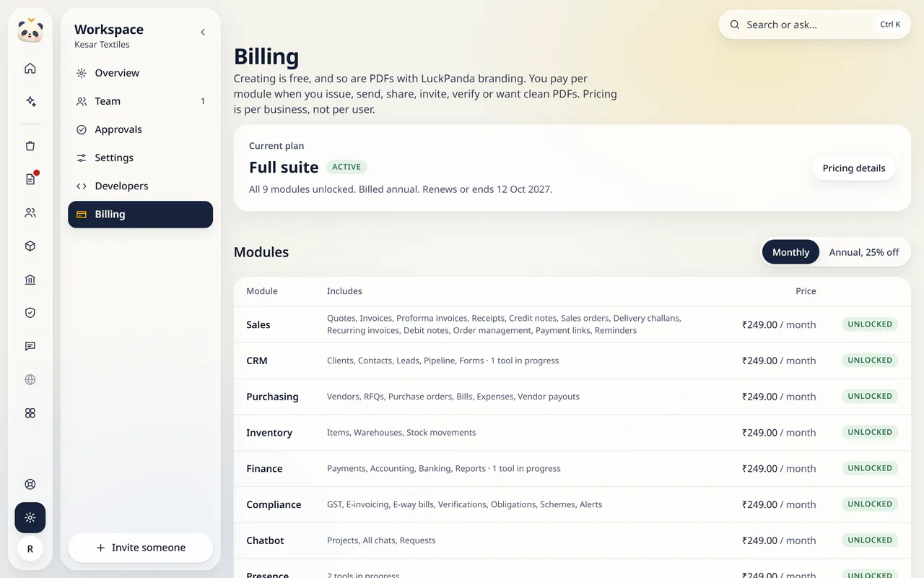Click UNLOCKED badge in Inventory row
This screenshot has width=924, height=578.
[x=870, y=432]
